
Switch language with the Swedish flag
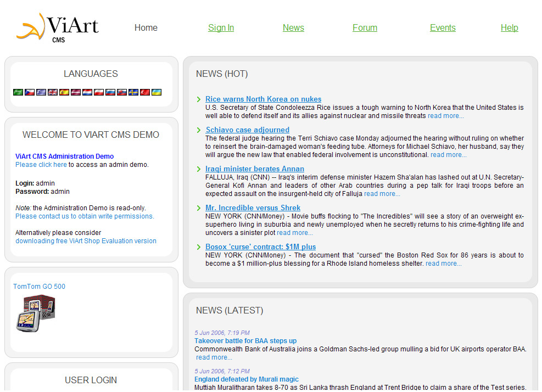tap(133, 92)
